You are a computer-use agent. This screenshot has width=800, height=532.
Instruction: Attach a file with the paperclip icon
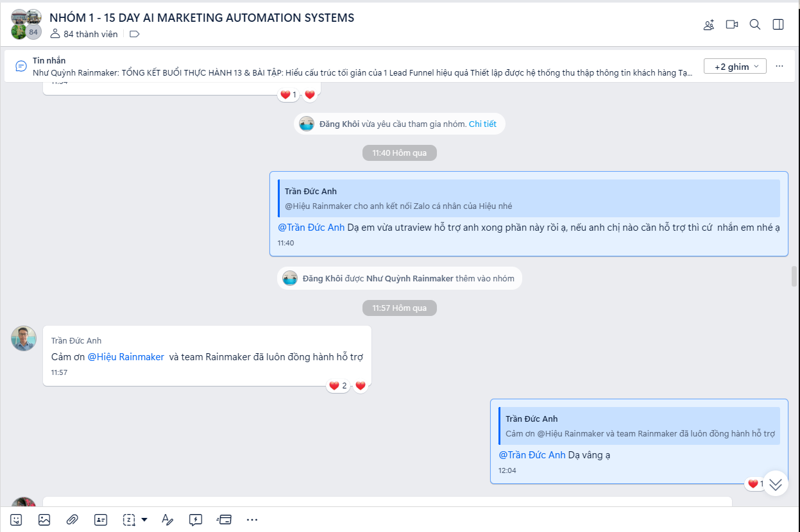click(x=72, y=520)
